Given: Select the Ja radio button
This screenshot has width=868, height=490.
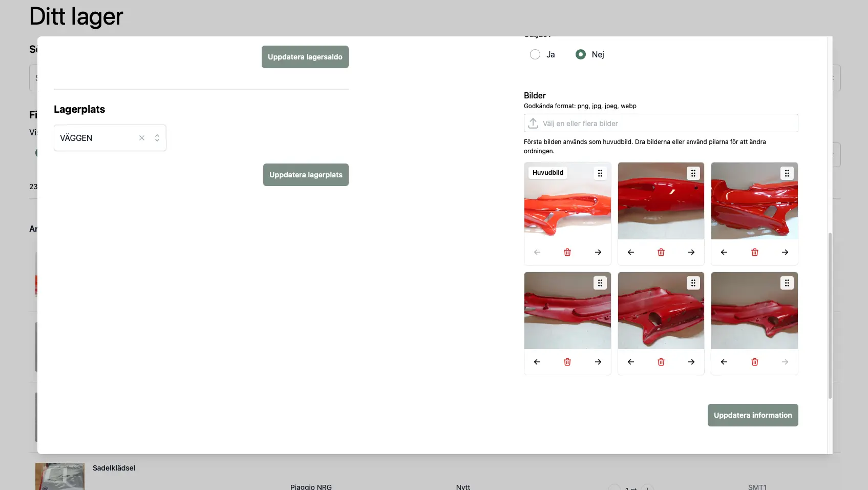Looking at the screenshot, I should click(x=535, y=54).
